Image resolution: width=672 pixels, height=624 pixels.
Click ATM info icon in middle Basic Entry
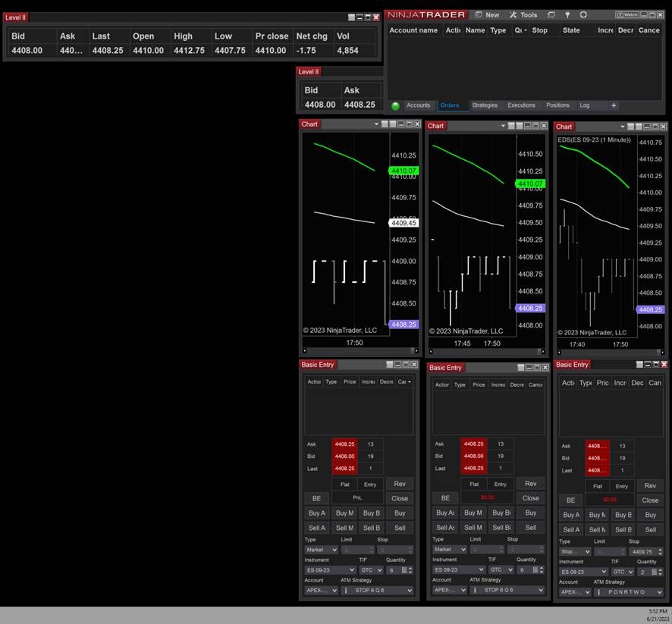point(475,590)
